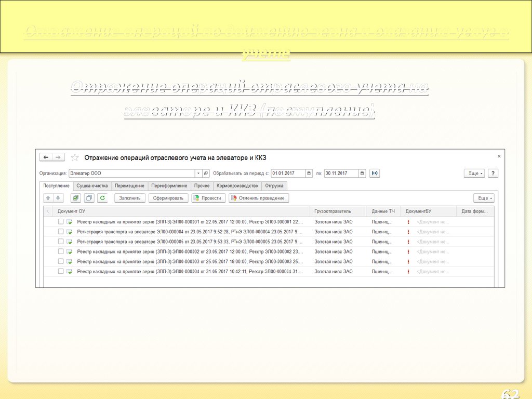Select Пшениц... cell in Реестр ЭЛ00-000002 row
Screen dimensions: 532x399
click(383, 252)
